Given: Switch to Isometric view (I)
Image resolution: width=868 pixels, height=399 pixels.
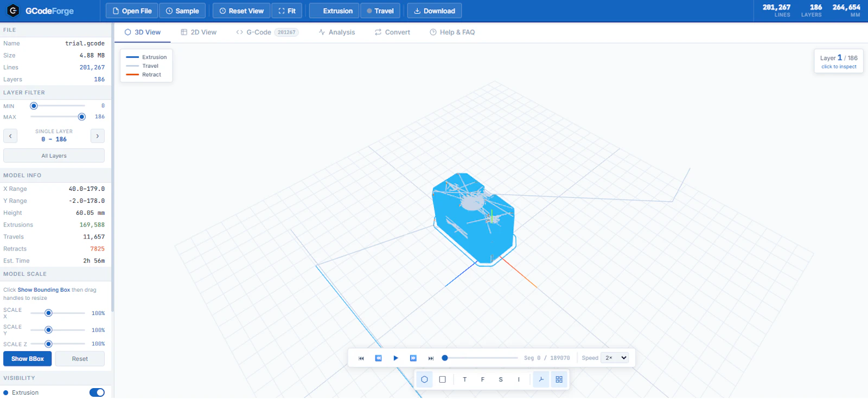Looking at the screenshot, I should point(519,379).
